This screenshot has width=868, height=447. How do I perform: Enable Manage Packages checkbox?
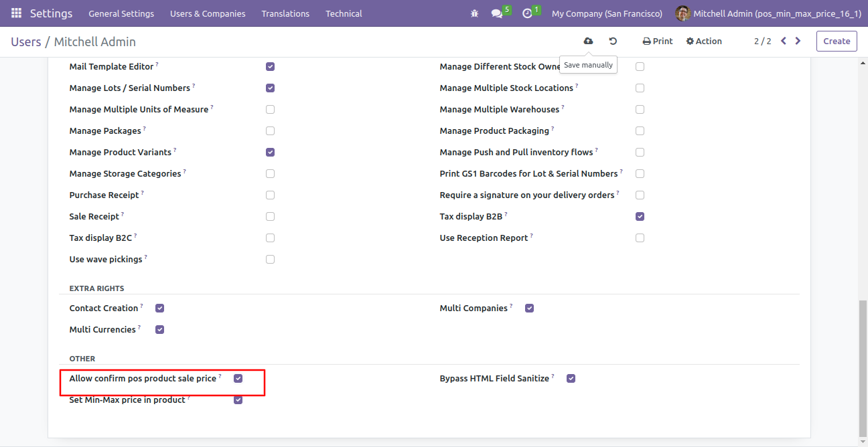click(270, 131)
